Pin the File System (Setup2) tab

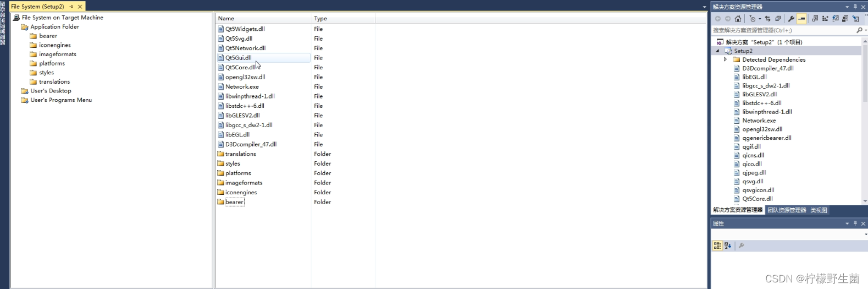[x=71, y=7]
